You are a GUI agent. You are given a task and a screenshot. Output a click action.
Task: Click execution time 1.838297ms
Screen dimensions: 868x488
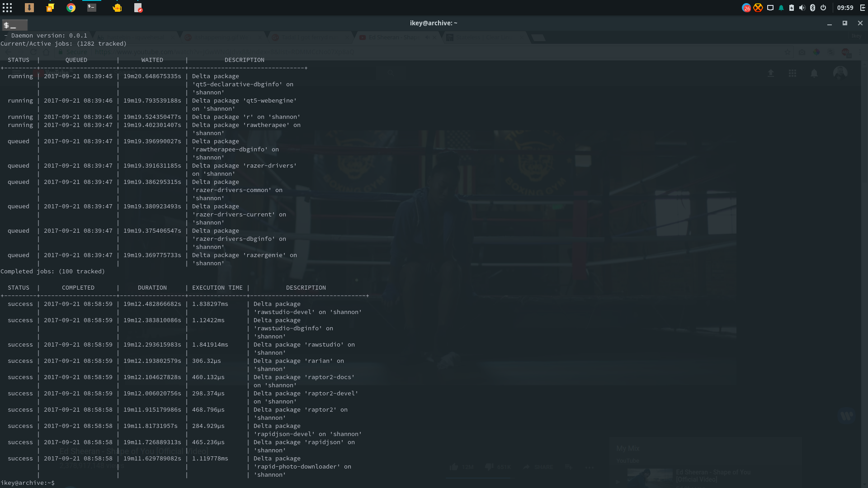point(210,304)
